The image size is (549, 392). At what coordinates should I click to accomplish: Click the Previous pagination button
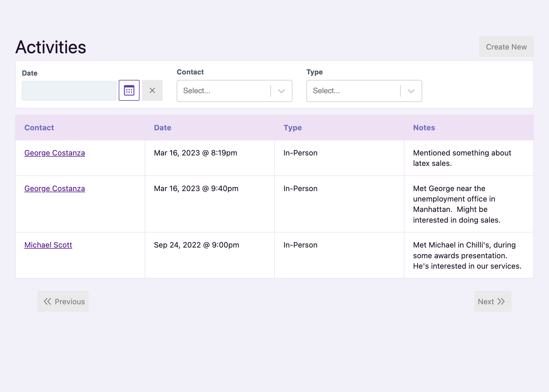63,301
